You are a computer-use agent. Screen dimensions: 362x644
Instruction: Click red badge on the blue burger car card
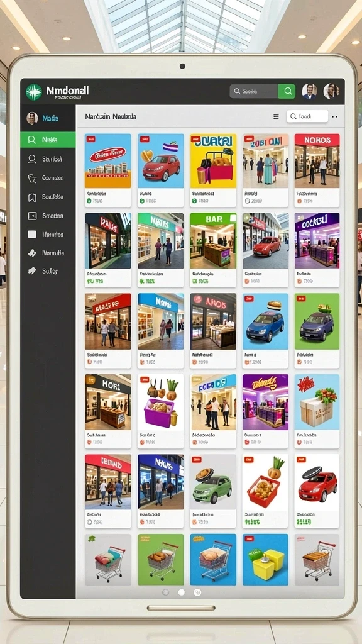(249, 299)
